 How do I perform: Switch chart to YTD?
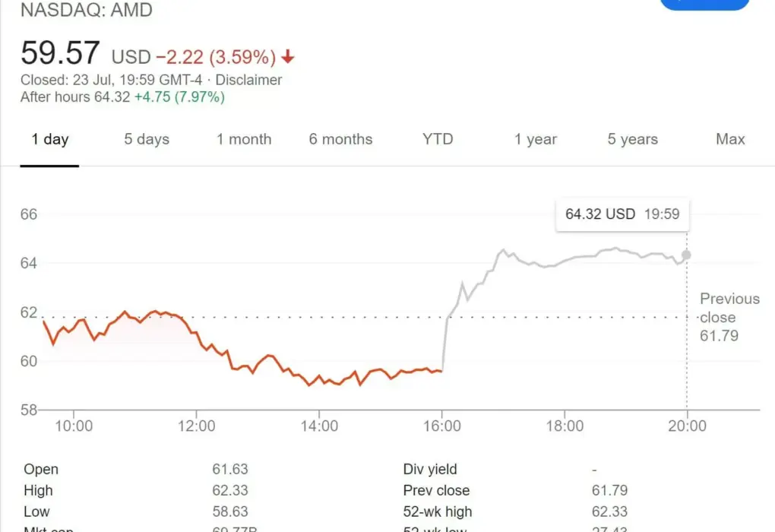(x=438, y=139)
